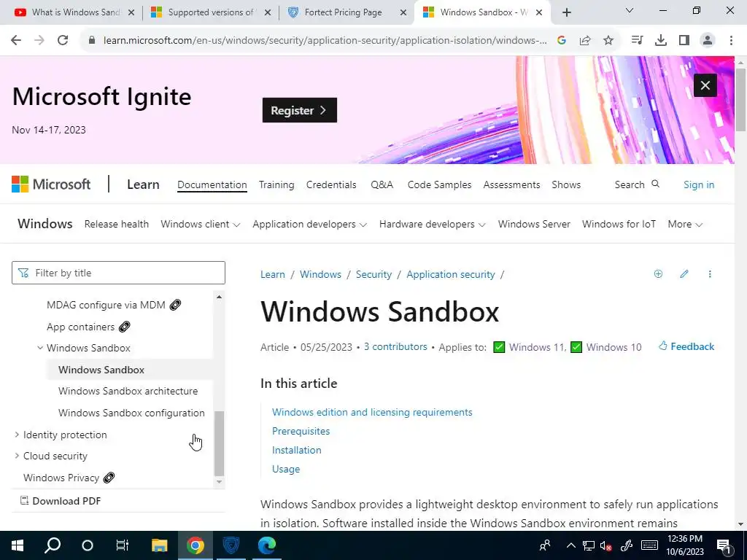Click the Microsoft logo

(51, 184)
